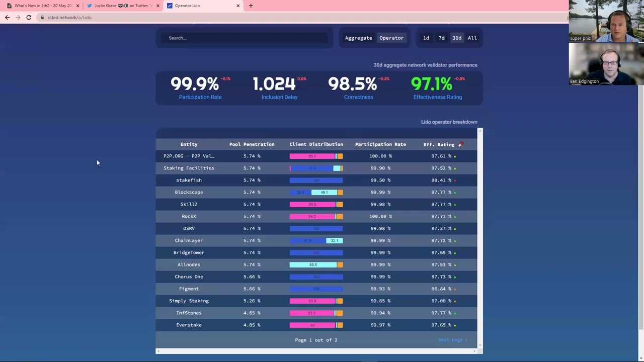644x362 pixels.
Task: Click the rocket icon beside Eff. Rating
Action: coord(460,144)
